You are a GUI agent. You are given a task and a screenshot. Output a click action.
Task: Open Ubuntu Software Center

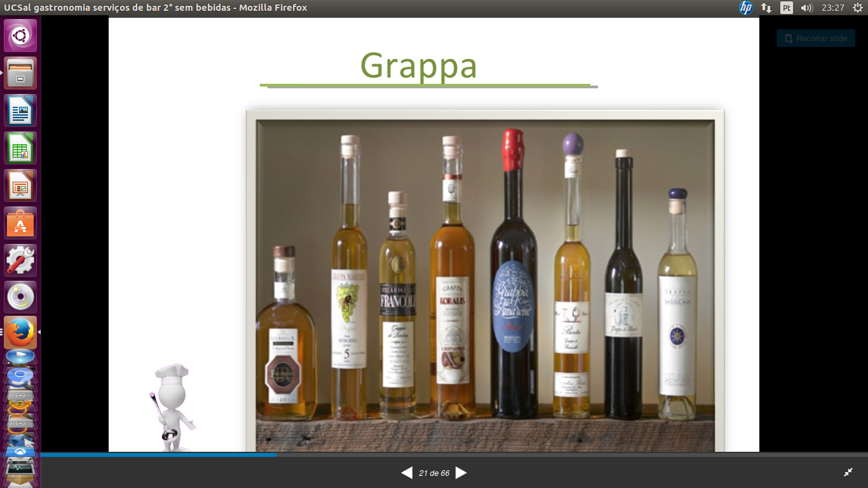tap(20, 223)
